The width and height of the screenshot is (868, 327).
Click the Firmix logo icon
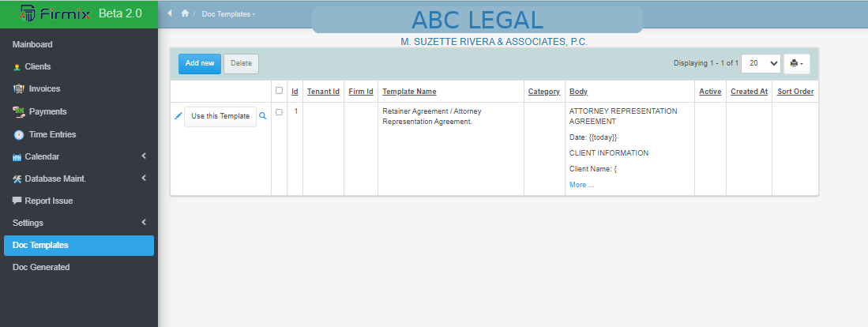[27, 13]
